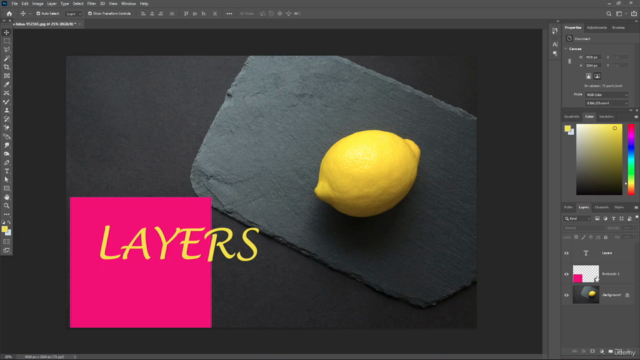
Task: Click the link width and height icon
Action: click(x=569, y=61)
